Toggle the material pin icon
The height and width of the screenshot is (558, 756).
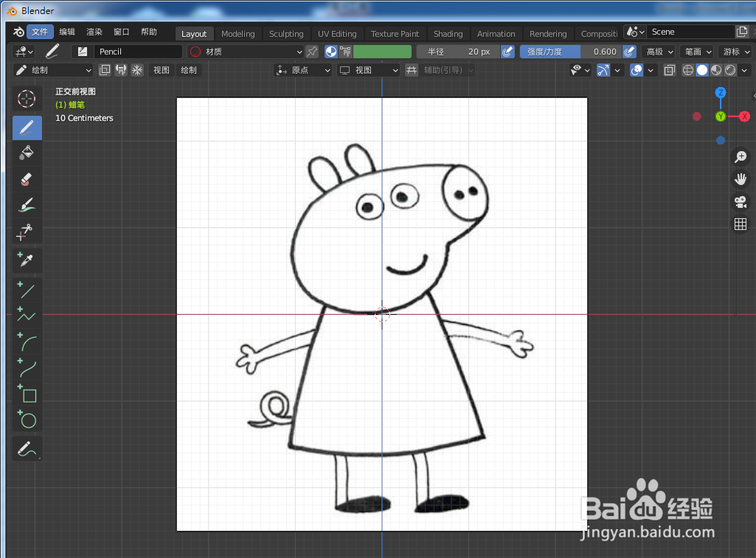pos(311,52)
